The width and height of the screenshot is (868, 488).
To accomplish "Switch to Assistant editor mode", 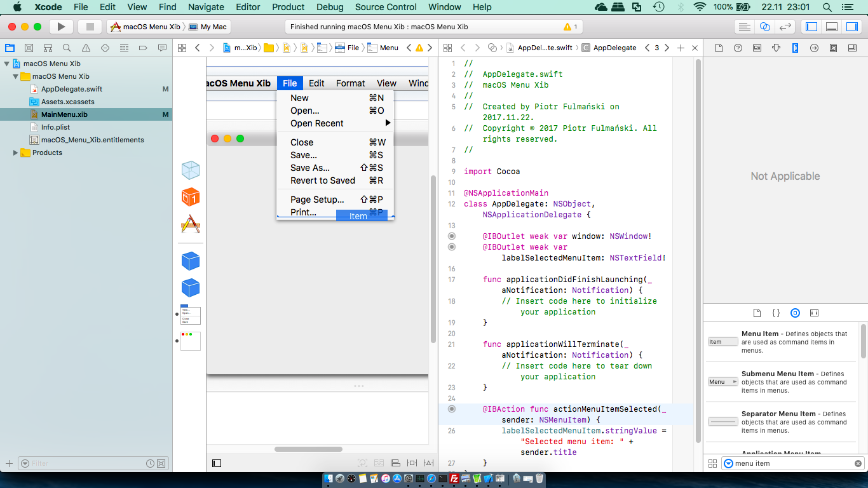I will click(x=765, y=27).
